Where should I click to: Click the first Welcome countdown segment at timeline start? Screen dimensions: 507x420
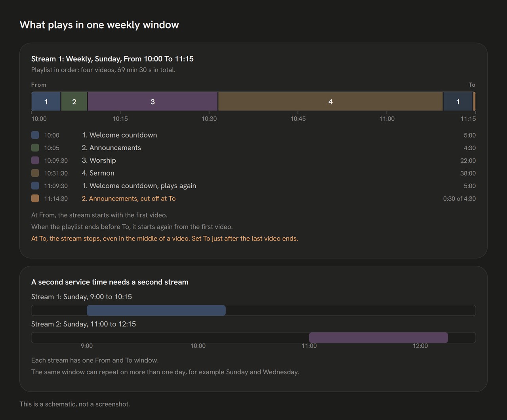pos(46,102)
